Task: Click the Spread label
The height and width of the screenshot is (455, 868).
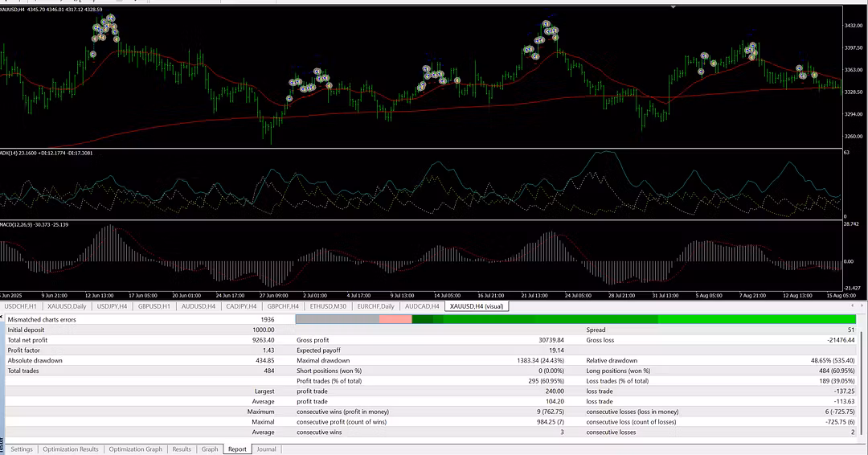Action: [x=596, y=330]
